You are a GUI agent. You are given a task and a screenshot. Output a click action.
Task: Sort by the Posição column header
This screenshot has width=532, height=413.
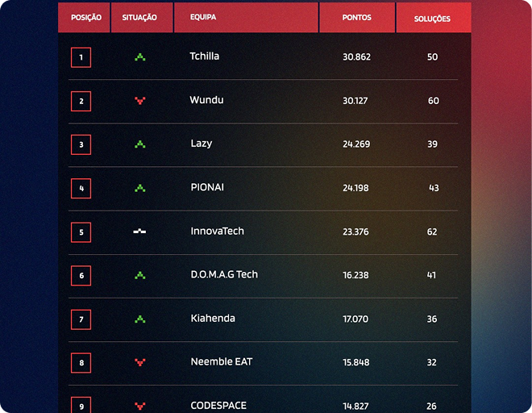coord(85,18)
